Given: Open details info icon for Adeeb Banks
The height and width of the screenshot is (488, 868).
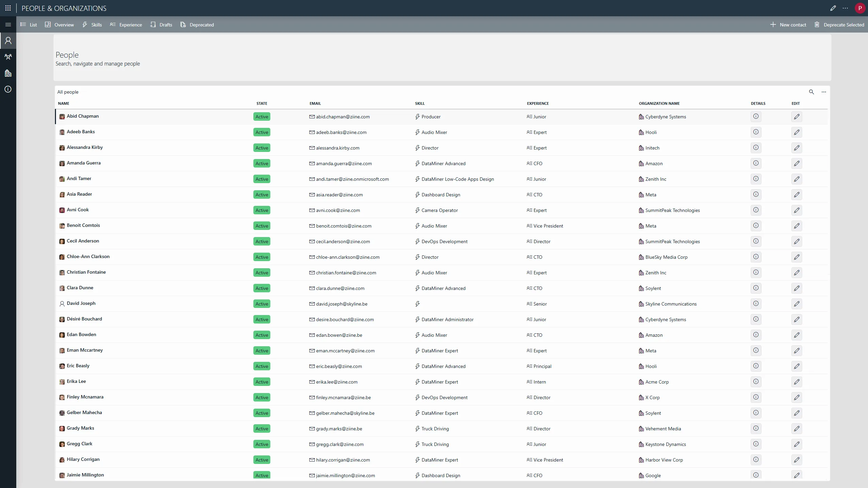Looking at the screenshot, I should point(756,132).
